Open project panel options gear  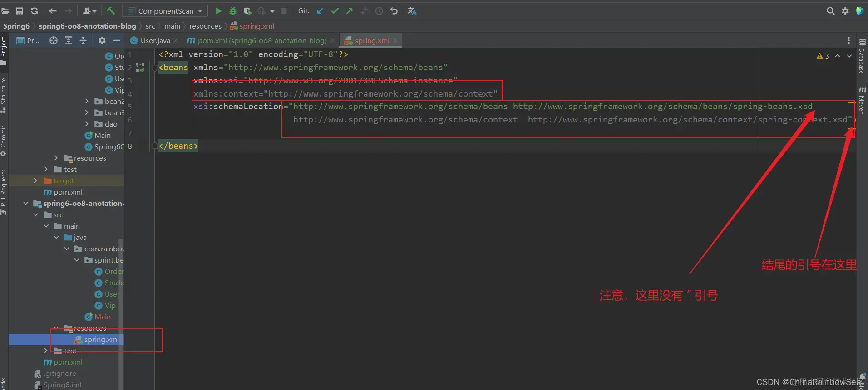(x=102, y=40)
